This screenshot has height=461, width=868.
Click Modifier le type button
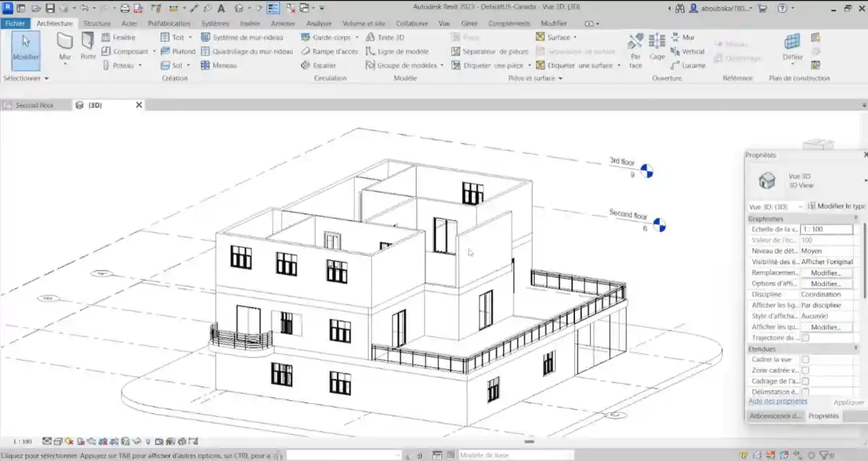(836, 207)
